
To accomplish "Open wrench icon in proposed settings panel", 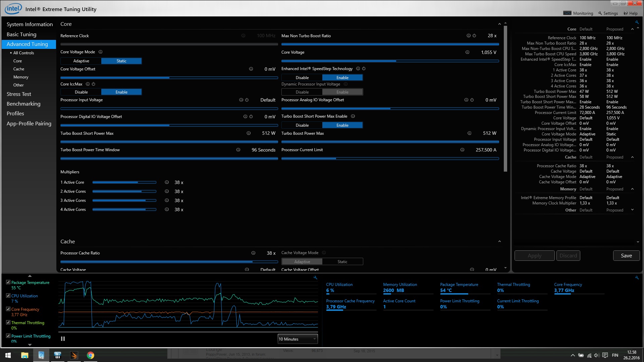I will point(637,22).
